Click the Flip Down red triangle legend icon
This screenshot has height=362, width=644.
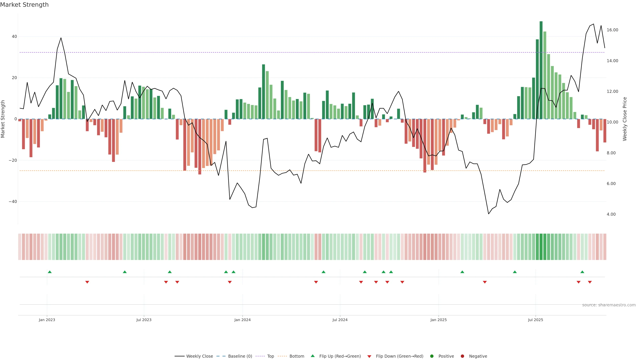(x=369, y=356)
